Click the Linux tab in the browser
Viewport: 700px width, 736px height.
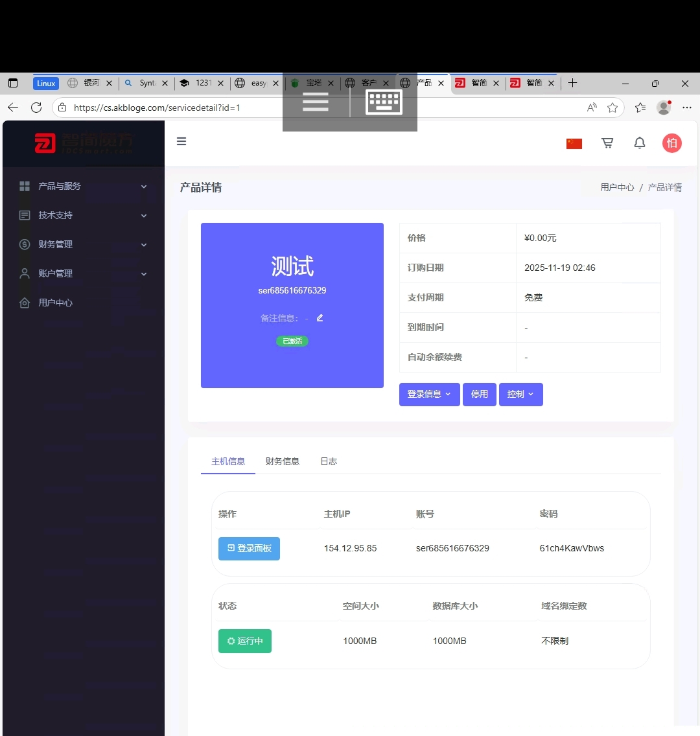[45, 83]
